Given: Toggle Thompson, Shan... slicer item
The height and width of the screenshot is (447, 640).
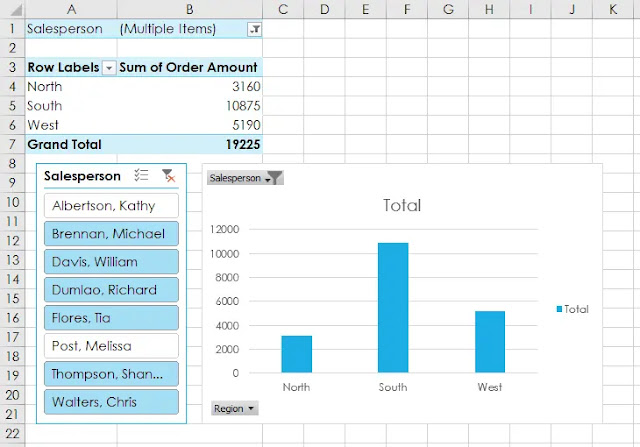Looking at the screenshot, I should [111, 374].
